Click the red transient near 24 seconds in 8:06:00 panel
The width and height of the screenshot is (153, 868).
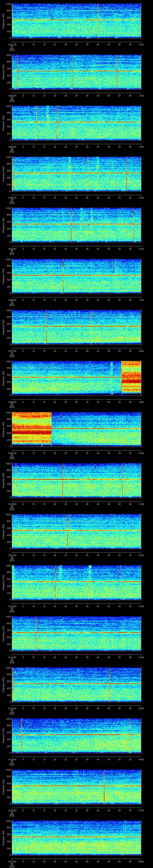tap(63, 276)
